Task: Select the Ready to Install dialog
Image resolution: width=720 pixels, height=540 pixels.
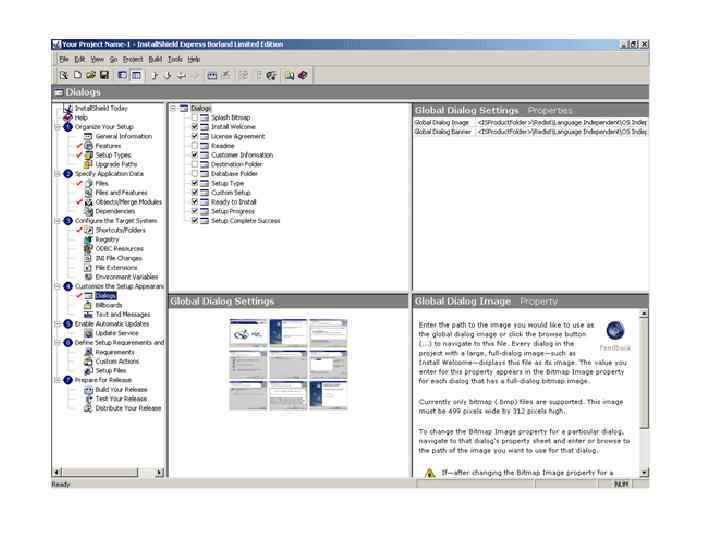Action: 233,202
